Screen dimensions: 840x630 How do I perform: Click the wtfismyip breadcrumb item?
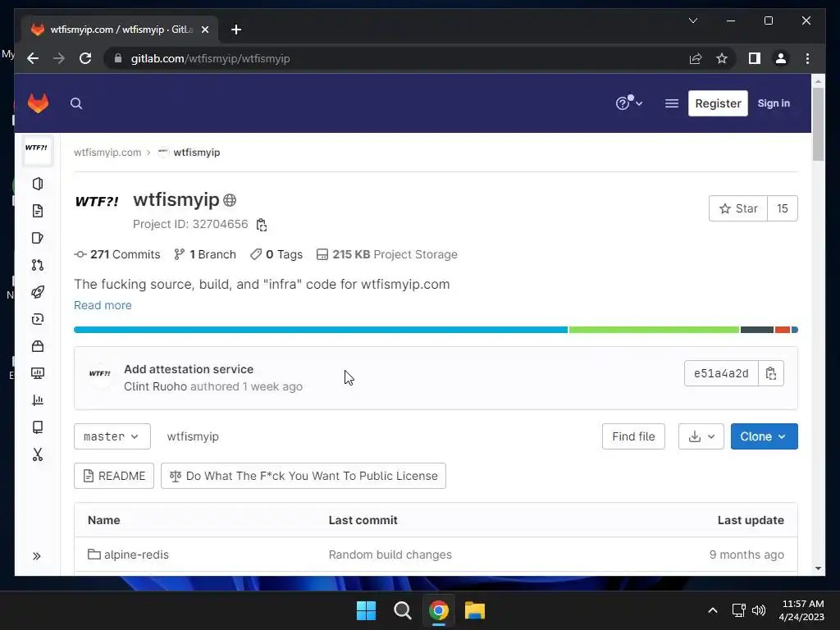[x=197, y=152]
